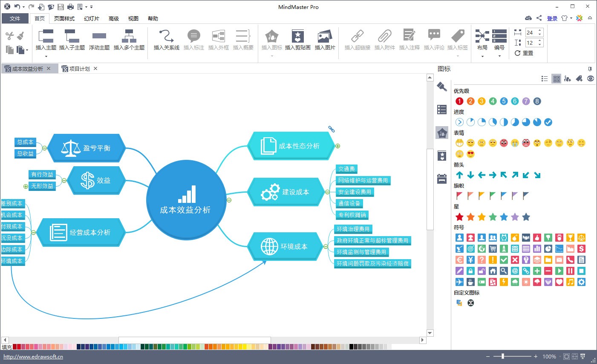597x364 pixels.
Task: Collapse the 盈亏平衡 subtopics
Action: [x=44, y=148]
